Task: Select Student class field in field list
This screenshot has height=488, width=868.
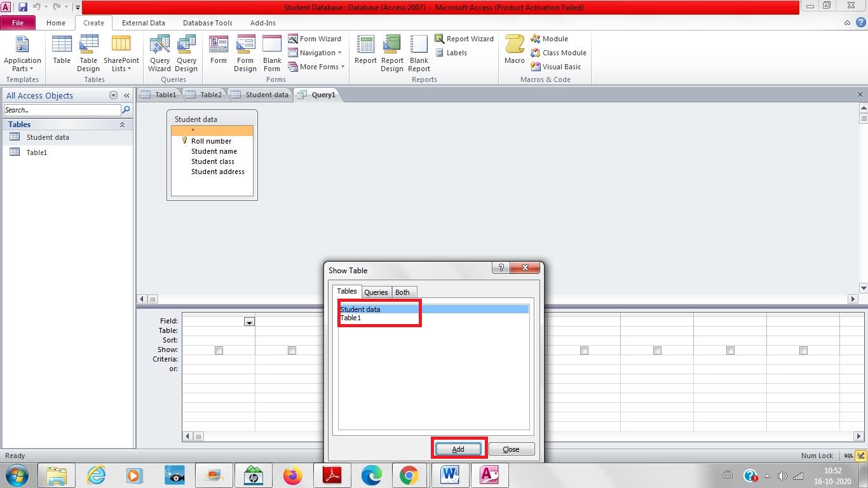Action: pos(212,161)
